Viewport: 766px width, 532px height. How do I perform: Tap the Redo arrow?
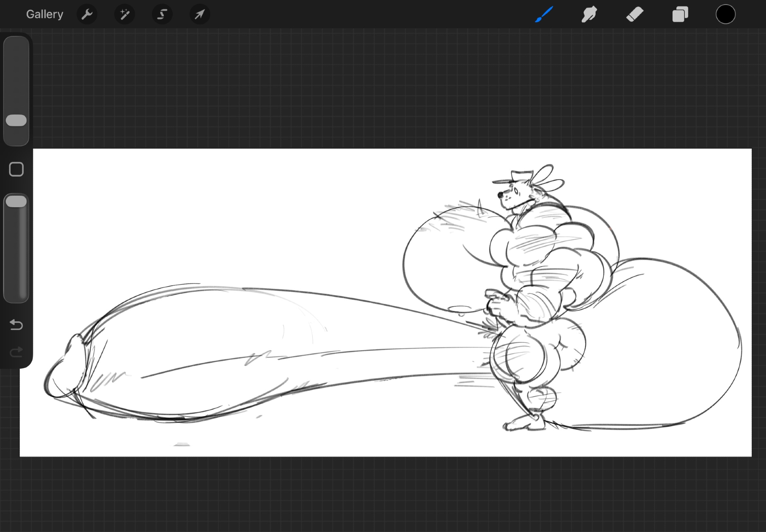16,352
